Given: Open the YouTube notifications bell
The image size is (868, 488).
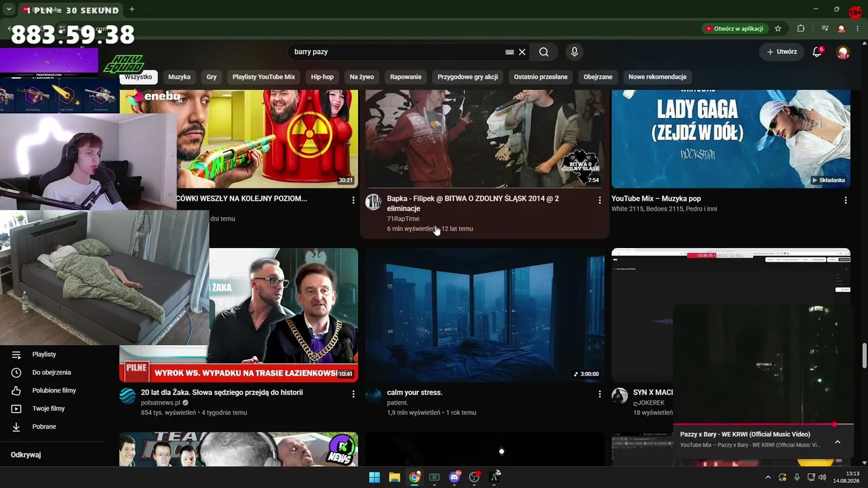Looking at the screenshot, I should [x=817, y=52].
